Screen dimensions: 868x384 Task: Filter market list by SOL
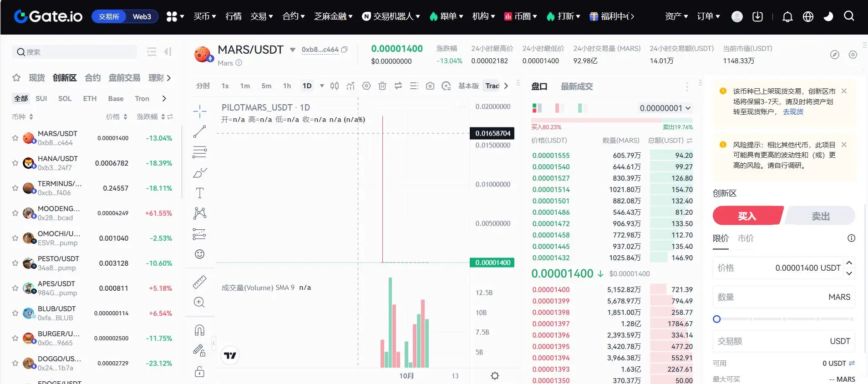pyautogui.click(x=65, y=98)
